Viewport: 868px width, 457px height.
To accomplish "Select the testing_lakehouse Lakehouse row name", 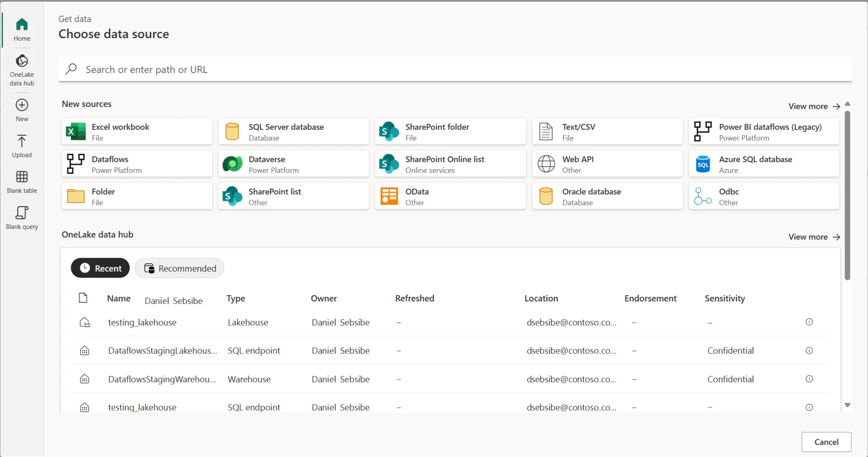I will [x=142, y=323].
